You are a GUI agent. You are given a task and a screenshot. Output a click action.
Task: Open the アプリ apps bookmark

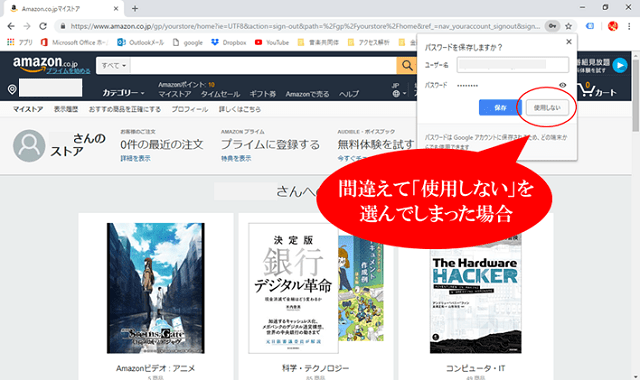20,42
